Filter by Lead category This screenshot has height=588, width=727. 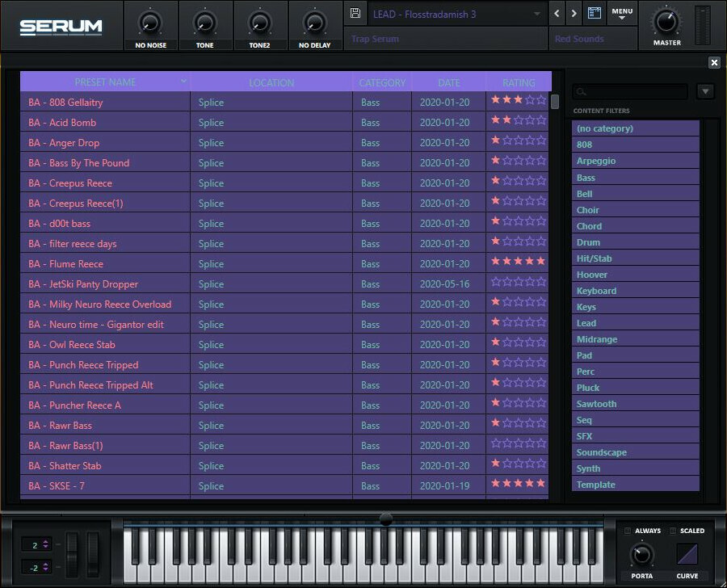pos(635,323)
